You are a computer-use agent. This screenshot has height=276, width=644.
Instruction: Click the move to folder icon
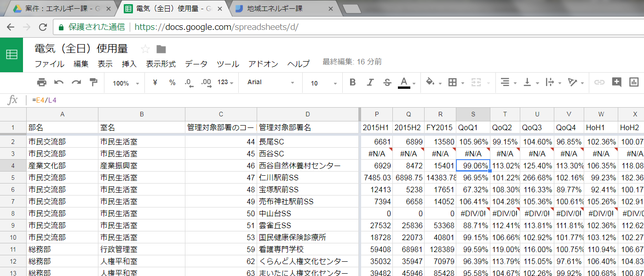[x=161, y=49]
